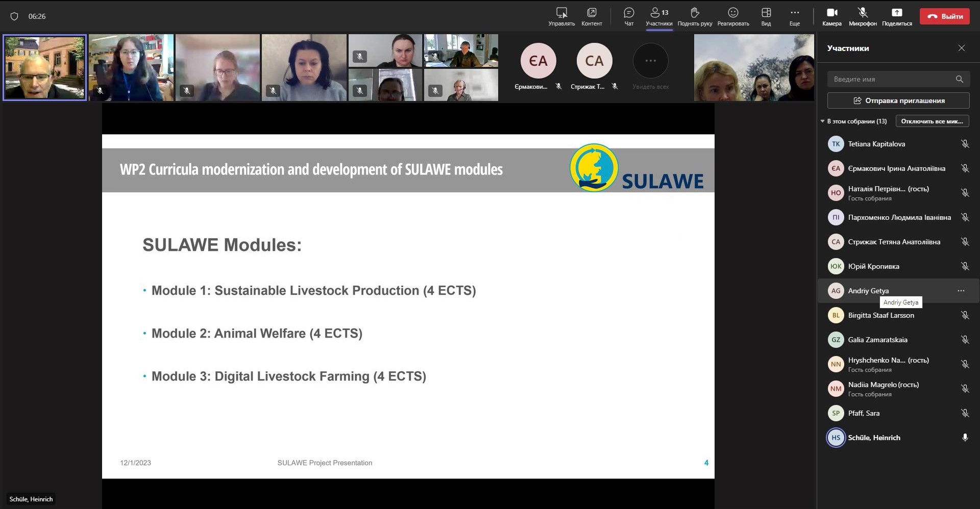Click mic icon for Стрижак Тетяна Анатоліївна
This screenshot has height=509, width=980.
965,242
